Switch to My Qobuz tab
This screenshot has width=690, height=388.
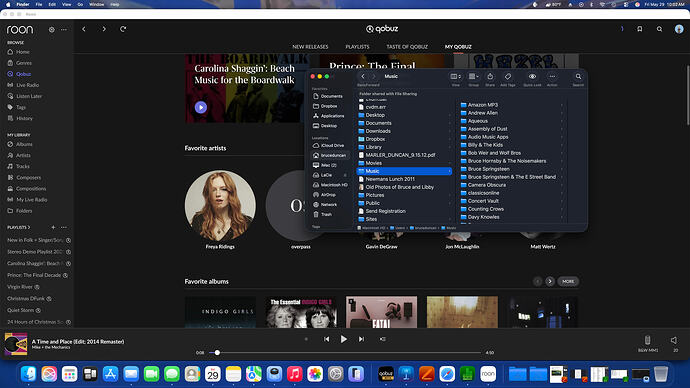(x=458, y=47)
